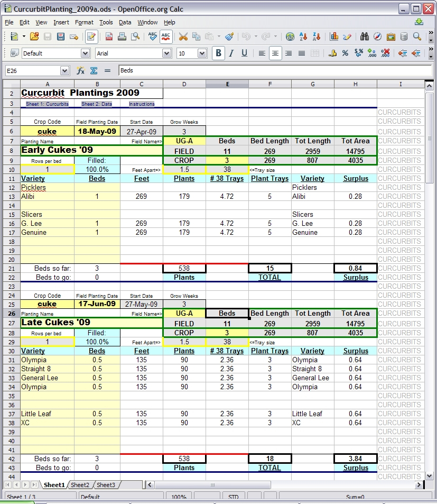Open Find & Replace binoculars icon

tap(364, 36)
